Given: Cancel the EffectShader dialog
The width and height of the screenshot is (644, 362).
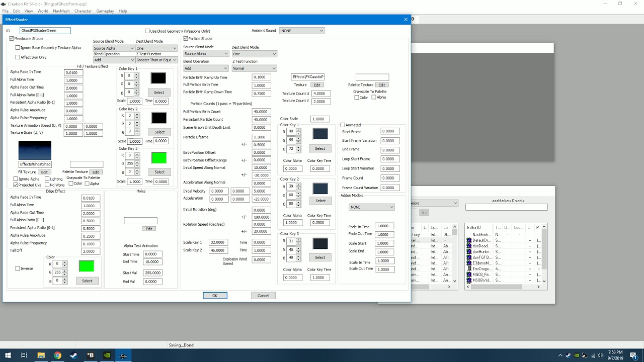Looking at the screenshot, I should click(x=263, y=296).
